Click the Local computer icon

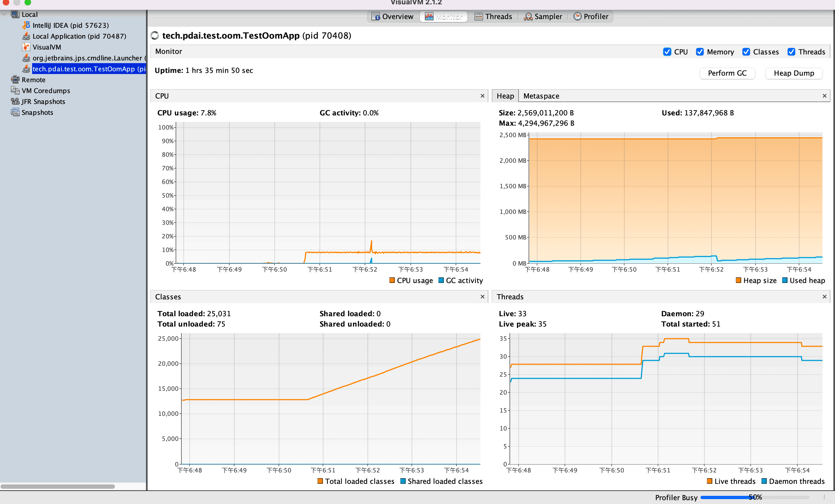click(x=15, y=14)
